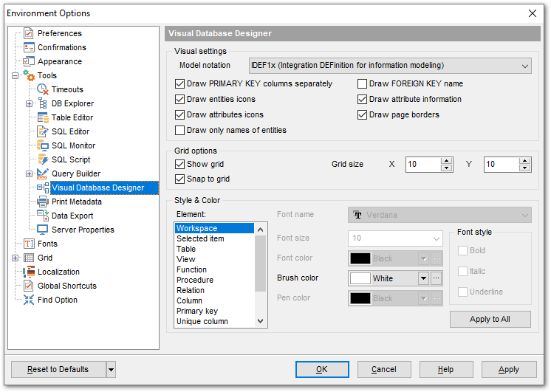Click the Cancel button

[x=384, y=370]
